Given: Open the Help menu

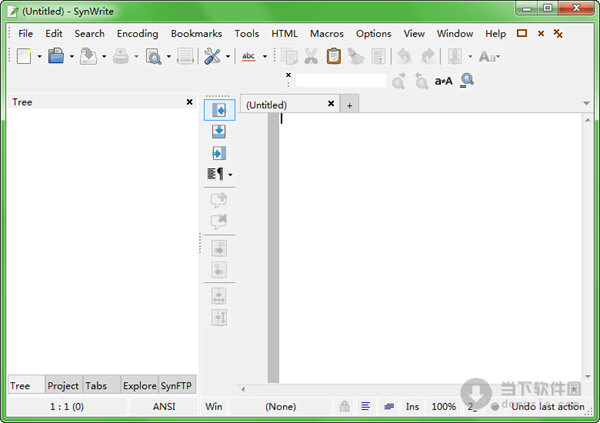Looking at the screenshot, I should click(x=496, y=34).
